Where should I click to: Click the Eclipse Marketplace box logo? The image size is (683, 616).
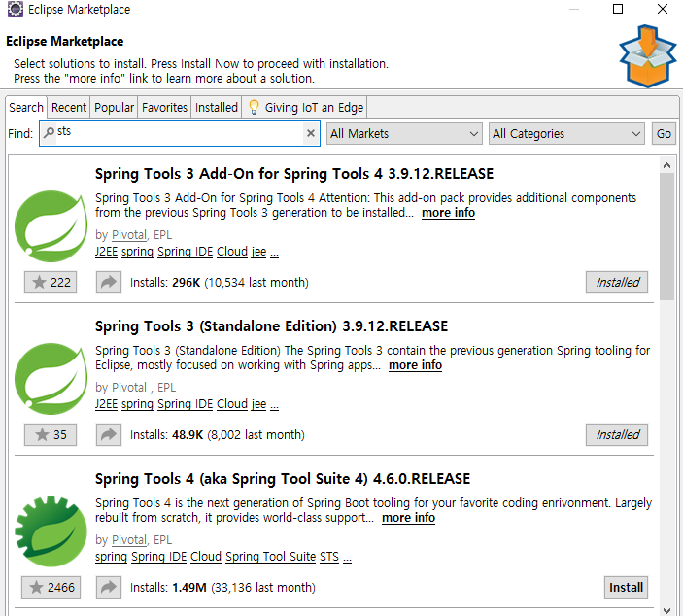[648, 56]
